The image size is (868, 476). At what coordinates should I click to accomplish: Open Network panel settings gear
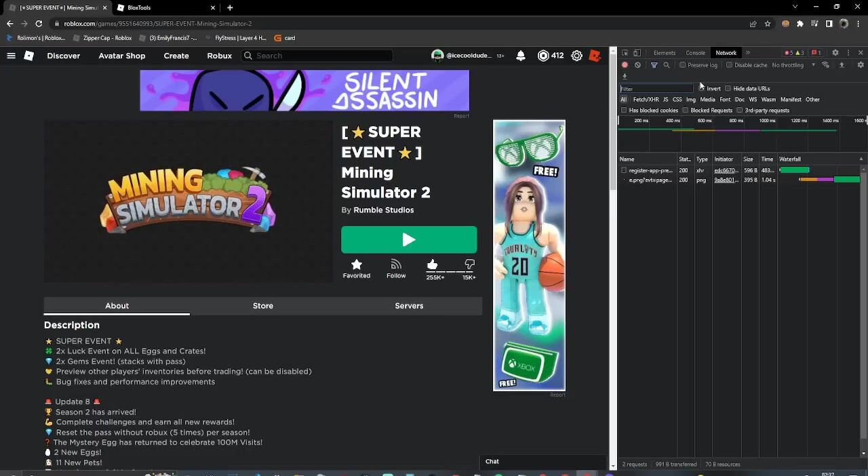861,65
